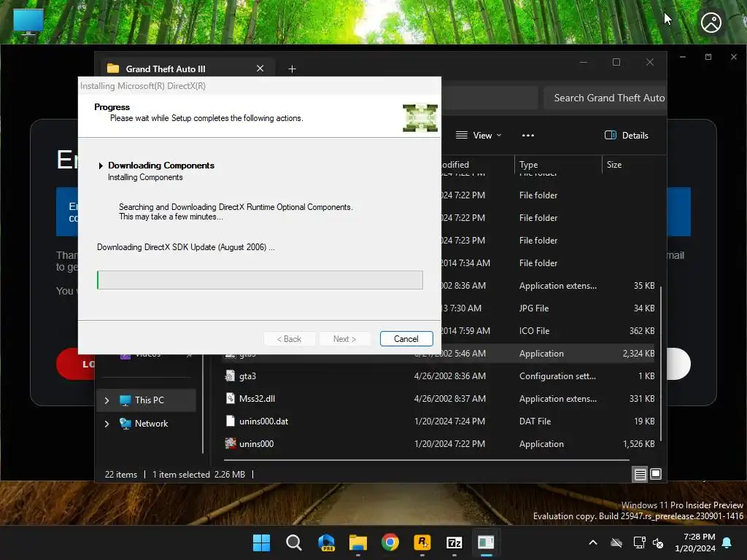
Task: Open Rockstar Games Launcher from taskbar
Action: [422, 542]
